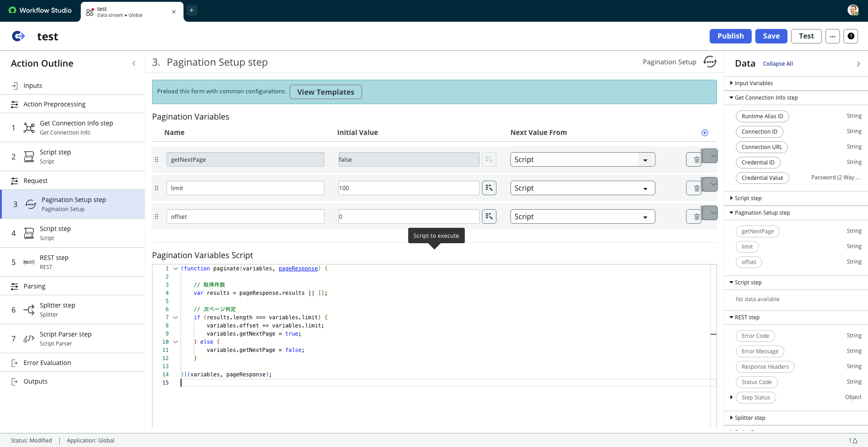Click the Credential Value data pill
Screen dimensions: 868x447
pos(762,178)
